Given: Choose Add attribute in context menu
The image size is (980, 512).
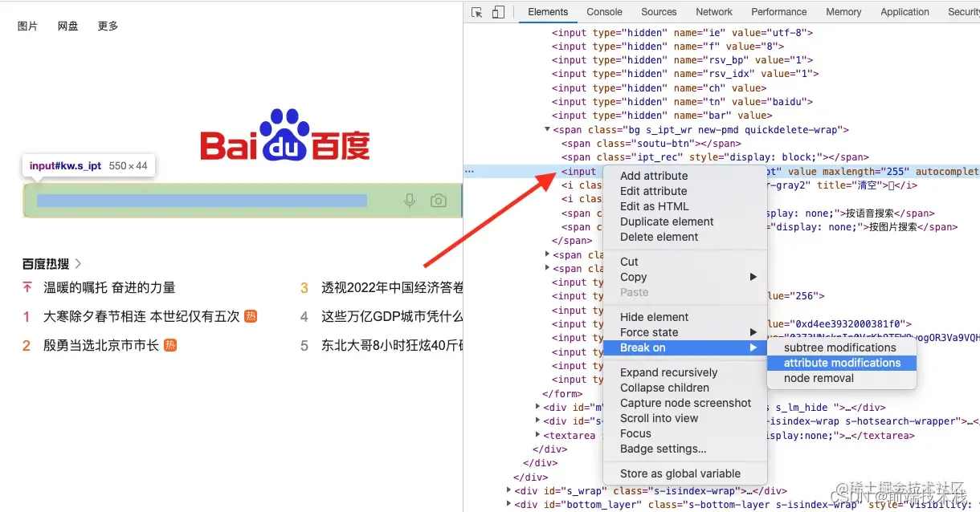Looking at the screenshot, I should (x=685, y=176).
